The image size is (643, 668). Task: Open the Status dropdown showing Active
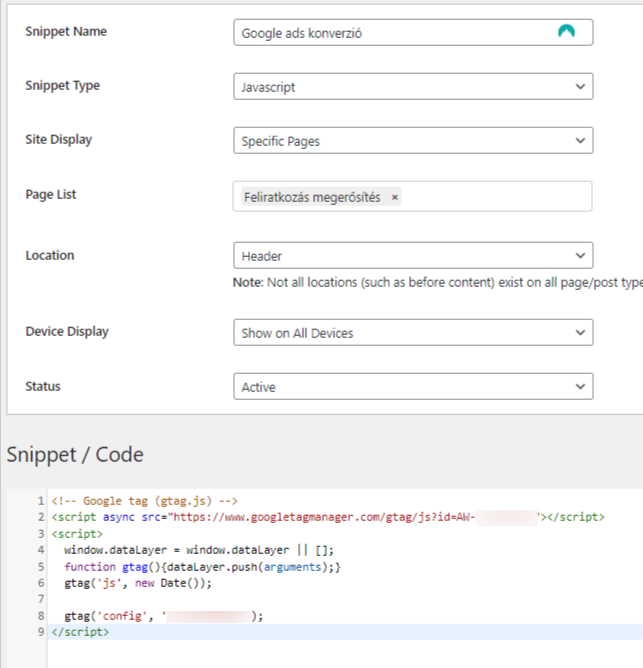[413, 386]
